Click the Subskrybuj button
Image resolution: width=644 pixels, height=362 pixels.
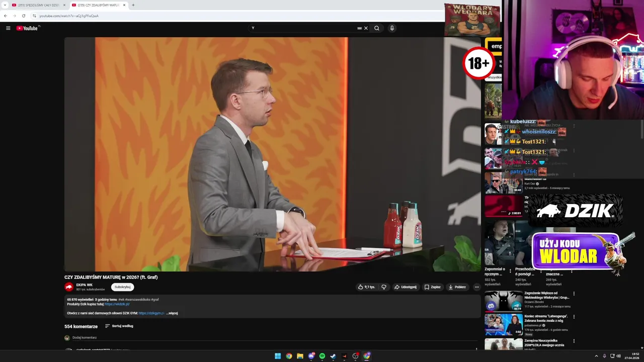[x=122, y=287]
